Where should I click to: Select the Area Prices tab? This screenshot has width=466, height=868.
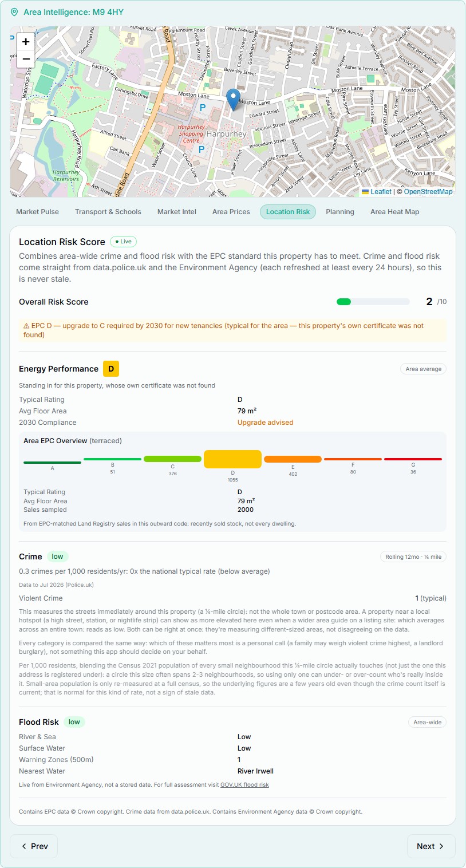[231, 212]
